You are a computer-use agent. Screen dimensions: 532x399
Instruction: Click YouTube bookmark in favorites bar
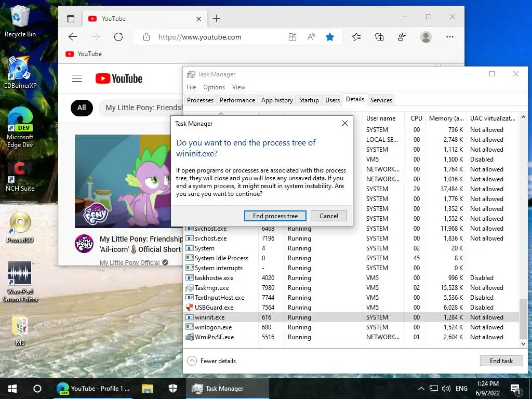84,54
